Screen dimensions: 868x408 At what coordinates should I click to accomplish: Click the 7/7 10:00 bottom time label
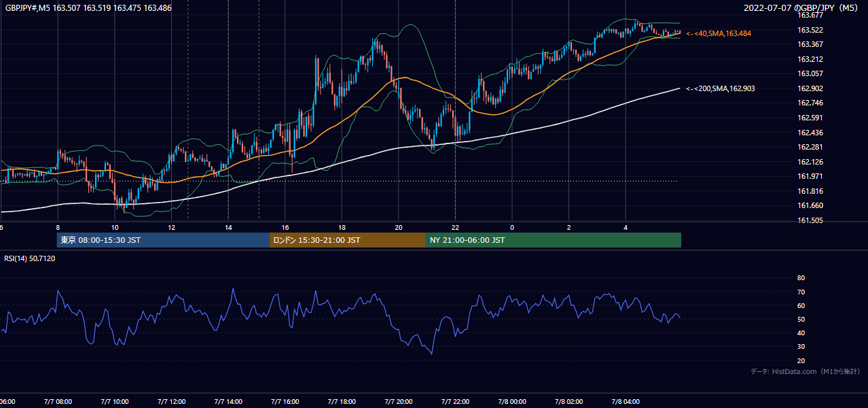(x=115, y=402)
